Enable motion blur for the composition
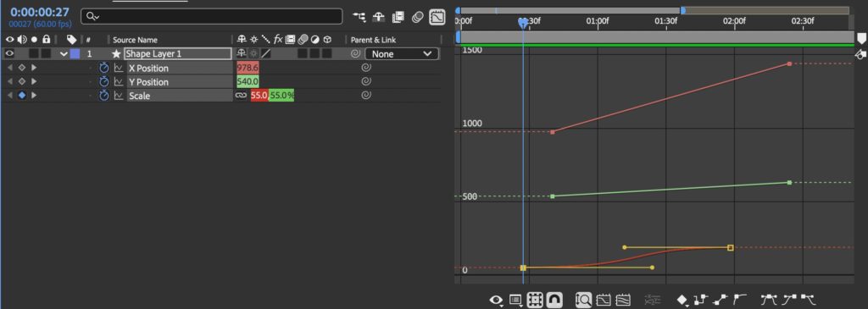 [417, 17]
